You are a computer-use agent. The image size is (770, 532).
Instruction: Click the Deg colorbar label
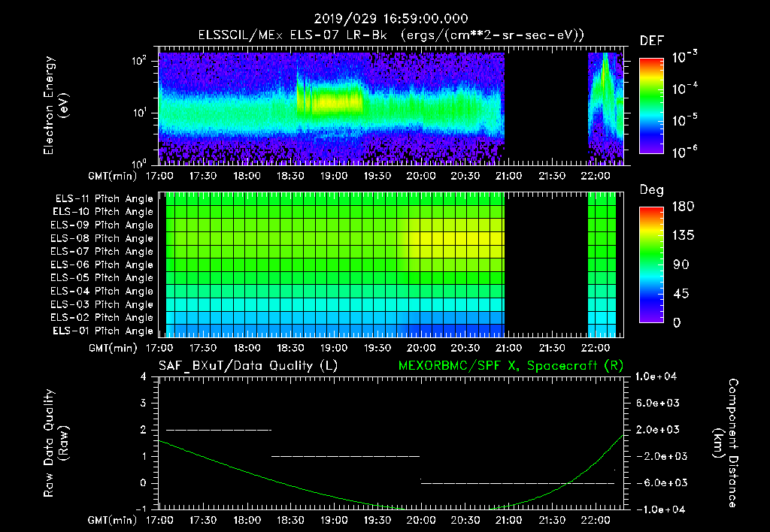click(652, 190)
